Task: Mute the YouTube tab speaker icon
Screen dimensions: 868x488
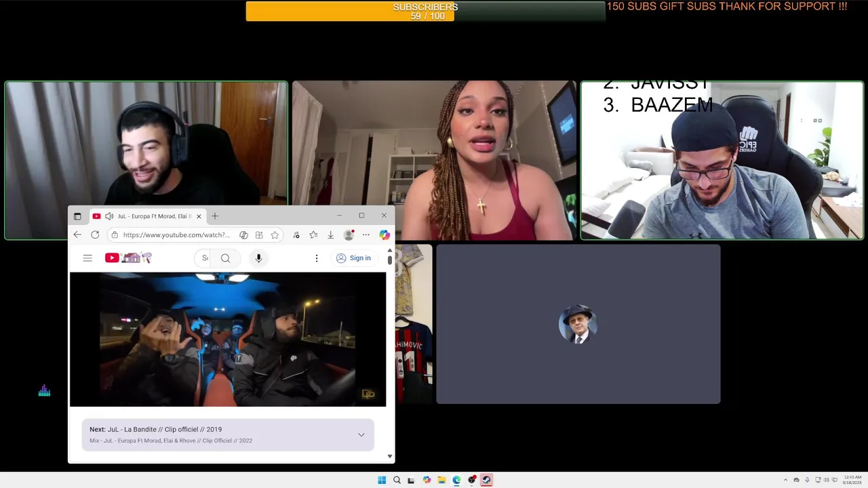Action: click(109, 216)
